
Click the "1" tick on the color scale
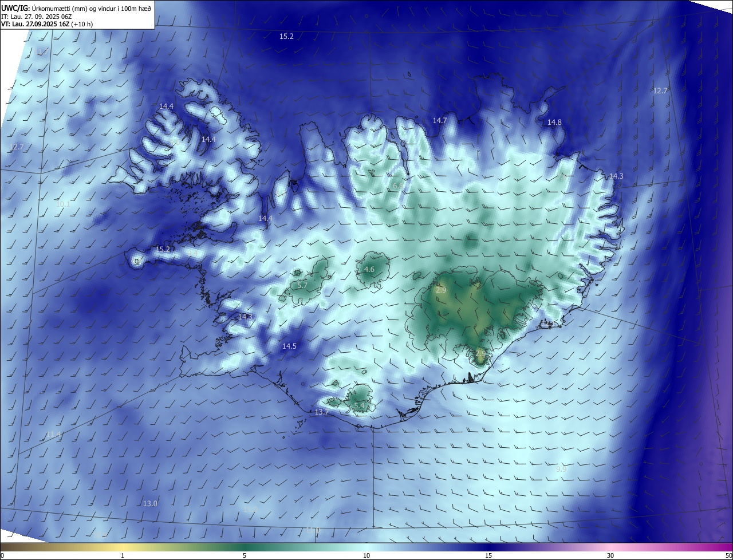(x=123, y=555)
